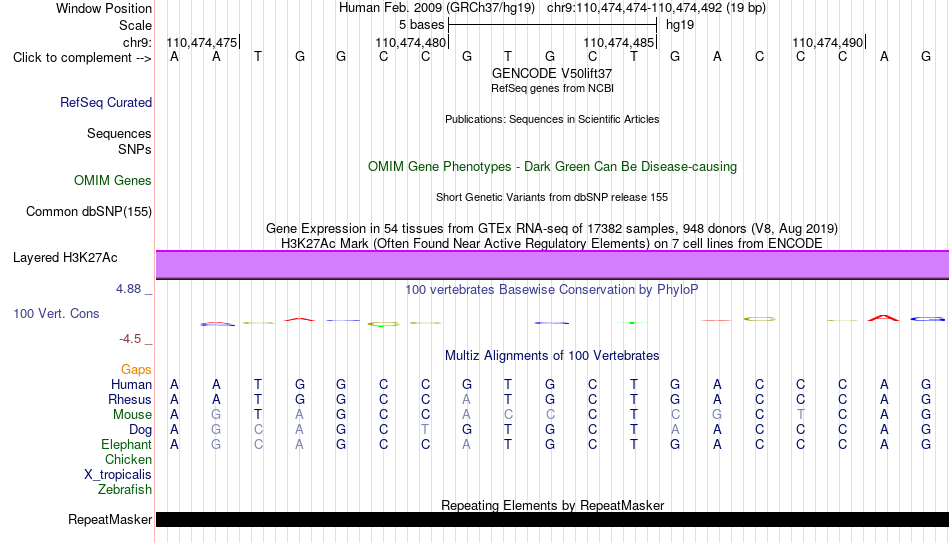Click the red A conservation logo near the right end
The width and height of the screenshot is (950, 543).
click(883, 318)
